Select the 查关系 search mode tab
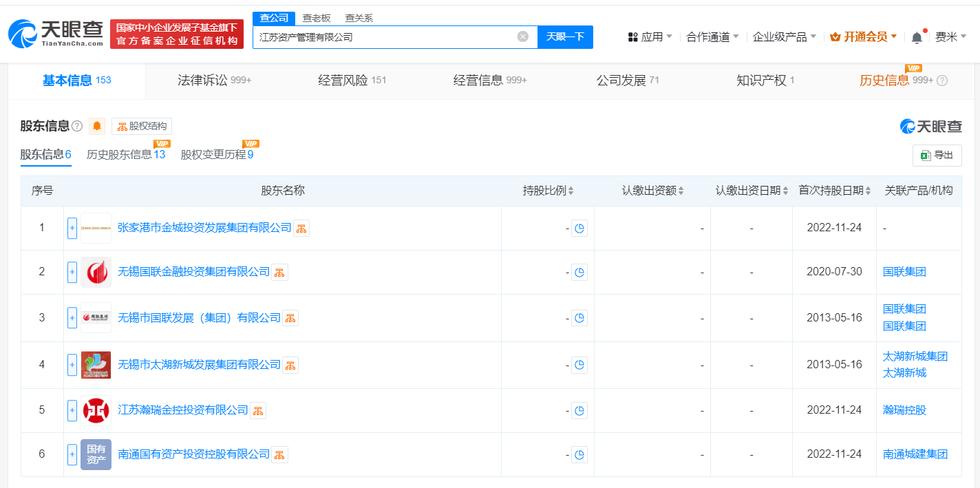The image size is (980, 488). pos(359,18)
